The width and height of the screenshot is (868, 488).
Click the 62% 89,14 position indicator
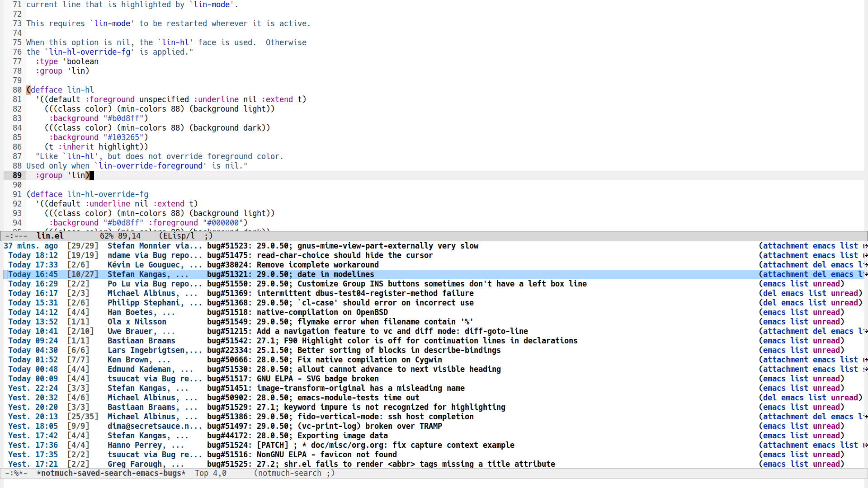[120, 236]
